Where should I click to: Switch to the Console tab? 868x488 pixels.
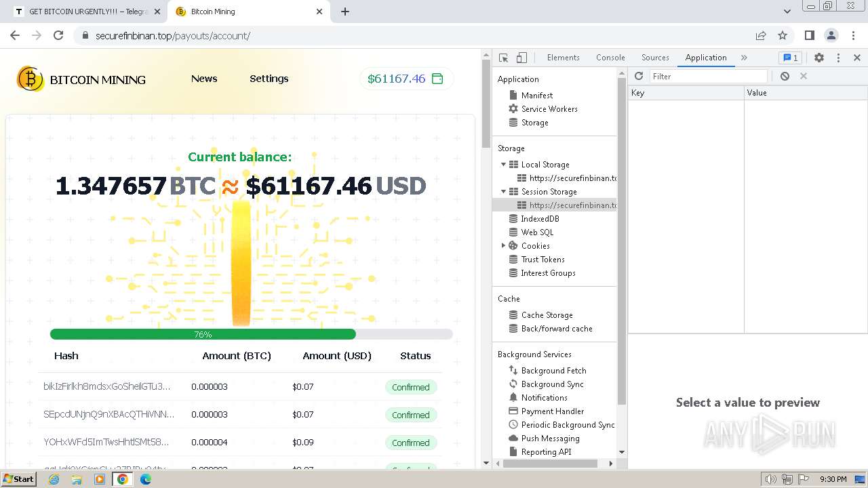click(x=610, y=58)
